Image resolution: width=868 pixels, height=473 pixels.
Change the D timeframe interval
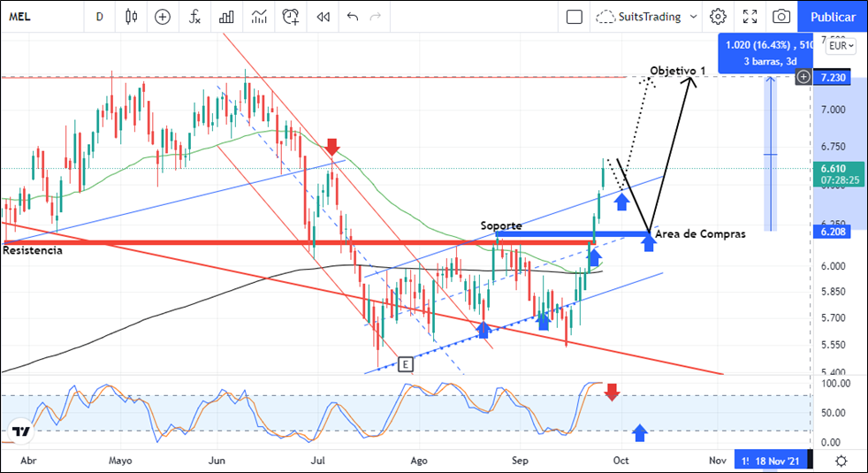tap(99, 16)
